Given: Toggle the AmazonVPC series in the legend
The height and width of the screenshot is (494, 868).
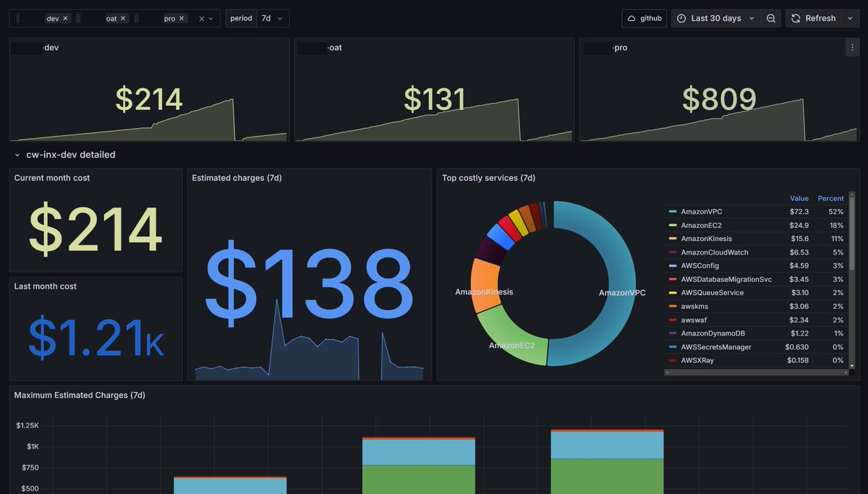Looking at the screenshot, I should point(700,211).
